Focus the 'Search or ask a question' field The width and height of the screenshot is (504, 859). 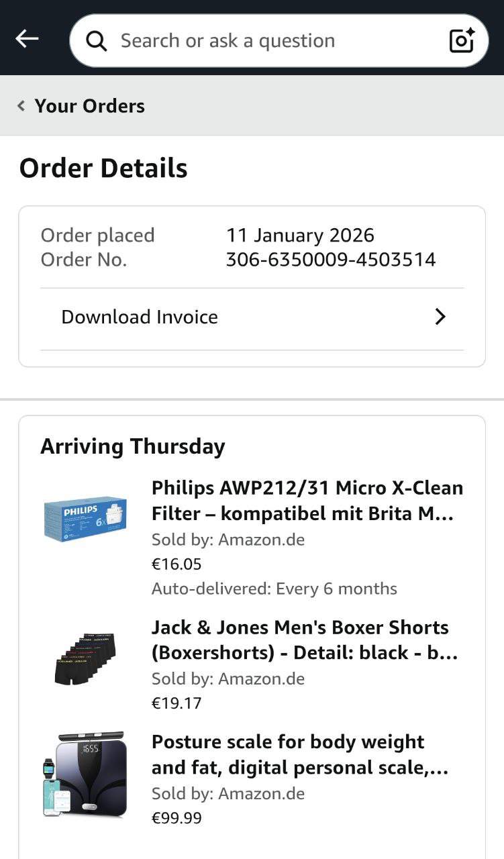point(268,41)
